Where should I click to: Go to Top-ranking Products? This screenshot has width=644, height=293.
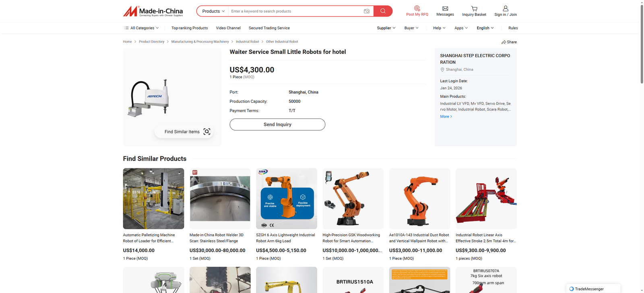tap(190, 28)
